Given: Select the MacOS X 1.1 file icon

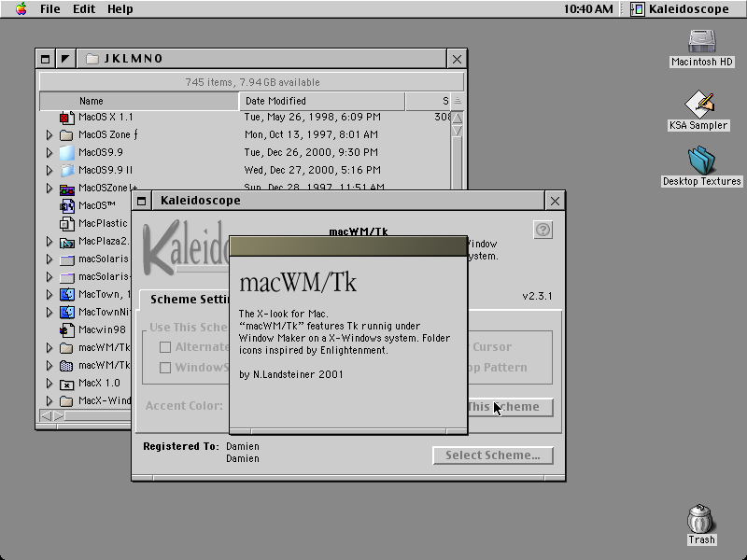Looking at the screenshot, I should click(66, 118).
